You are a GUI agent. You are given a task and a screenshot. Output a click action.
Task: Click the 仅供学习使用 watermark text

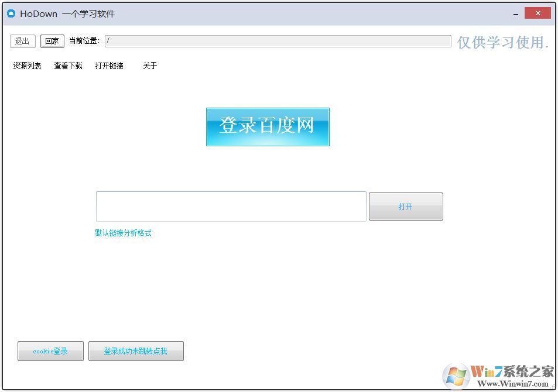click(x=501, y=42)
